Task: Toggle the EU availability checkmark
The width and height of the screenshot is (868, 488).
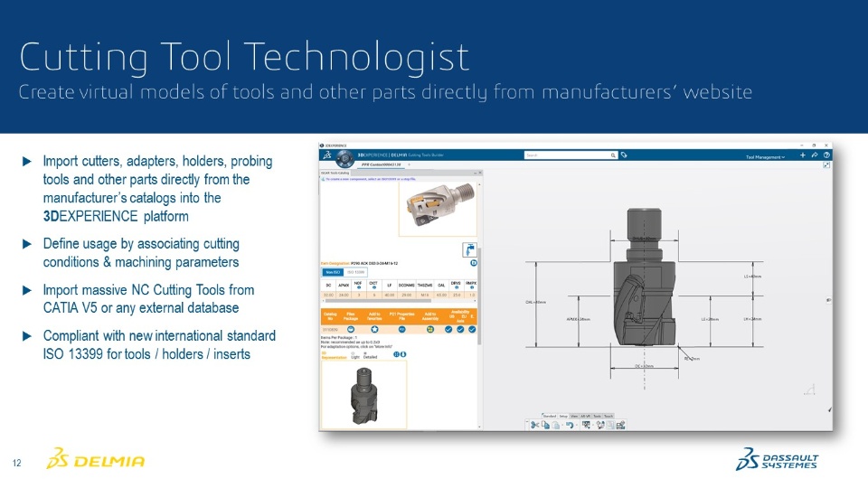Action: (x=460, y=329)
